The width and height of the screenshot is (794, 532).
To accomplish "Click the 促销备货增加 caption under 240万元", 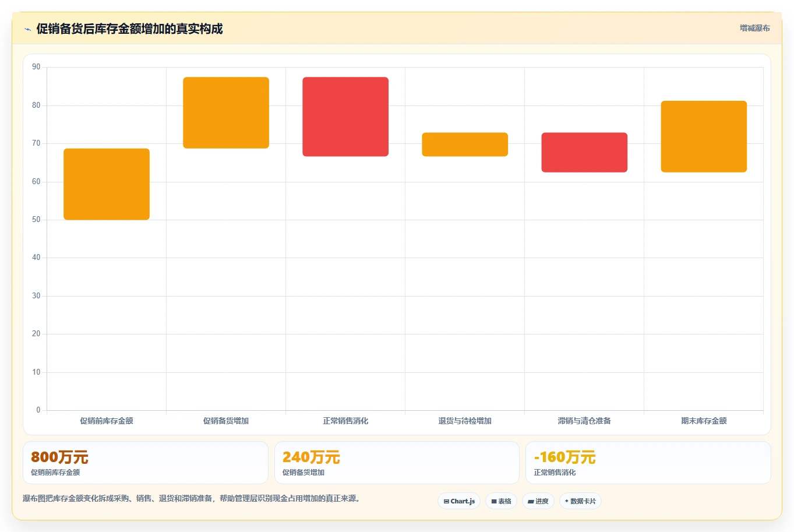I will pos(304,473).
